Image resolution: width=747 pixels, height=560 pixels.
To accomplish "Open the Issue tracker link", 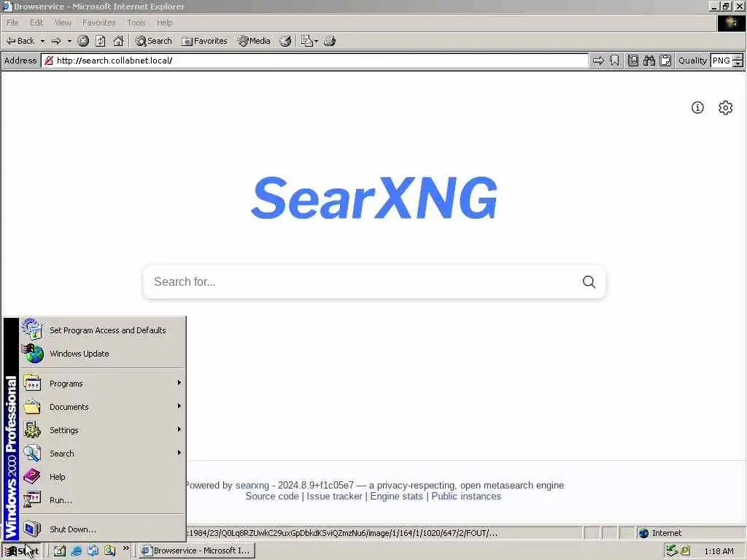I will click(x=334, y=496).
